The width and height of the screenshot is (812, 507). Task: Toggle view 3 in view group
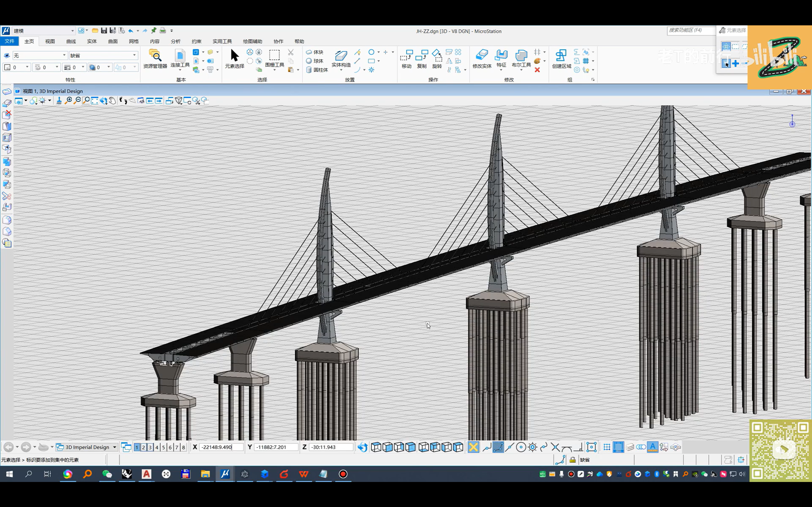point(150,447)
